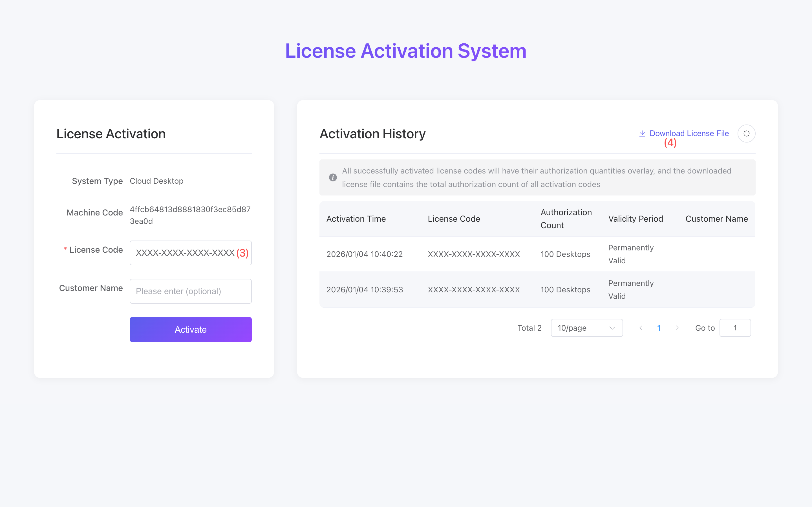Click Download License File link

[689, 134]
